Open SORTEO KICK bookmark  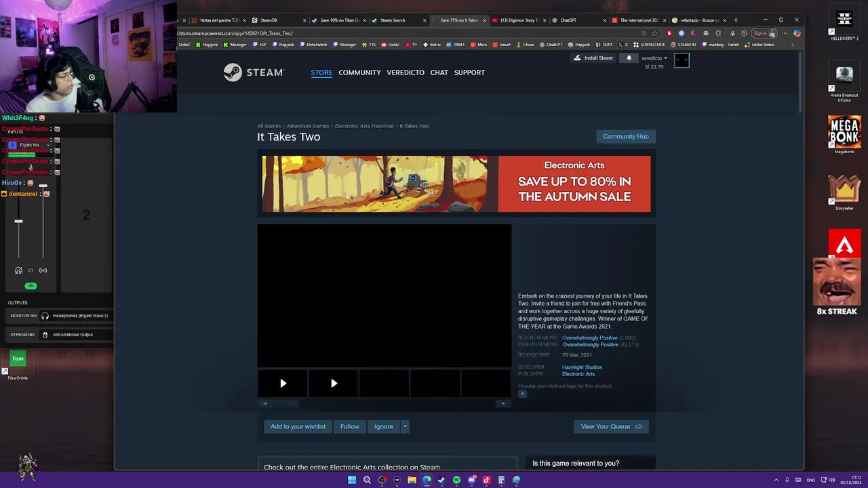click(x=649, y=45)
